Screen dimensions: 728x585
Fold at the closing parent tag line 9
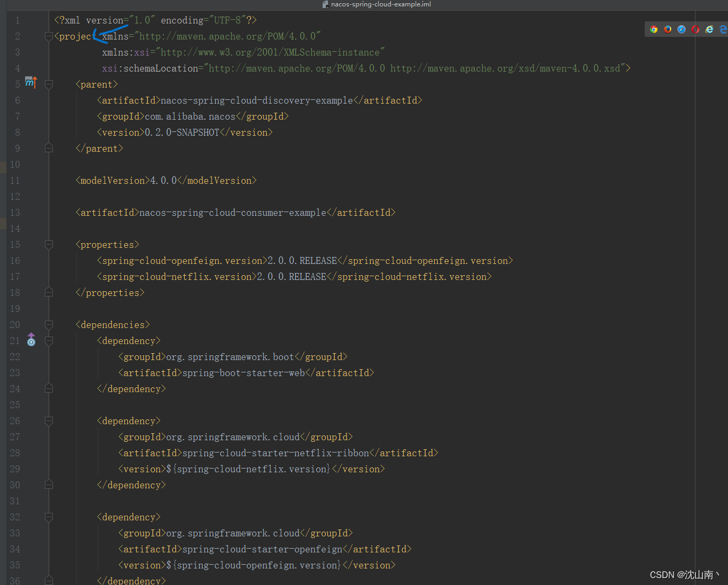coord(49,148)
